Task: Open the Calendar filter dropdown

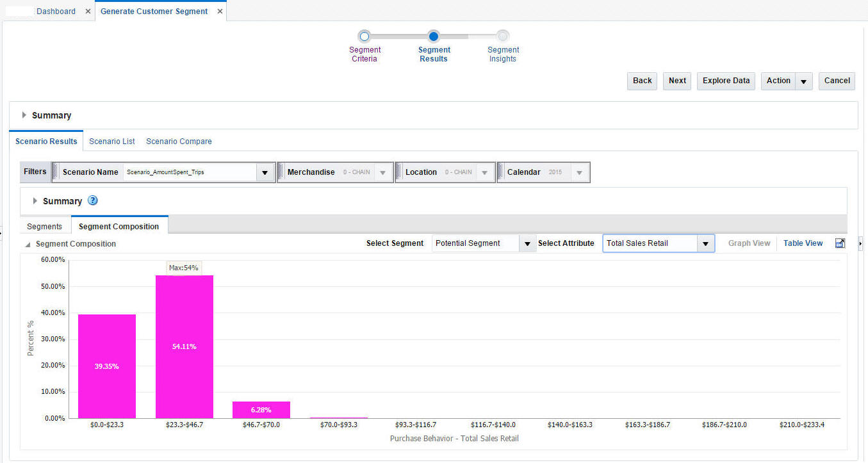Action: 580,172
